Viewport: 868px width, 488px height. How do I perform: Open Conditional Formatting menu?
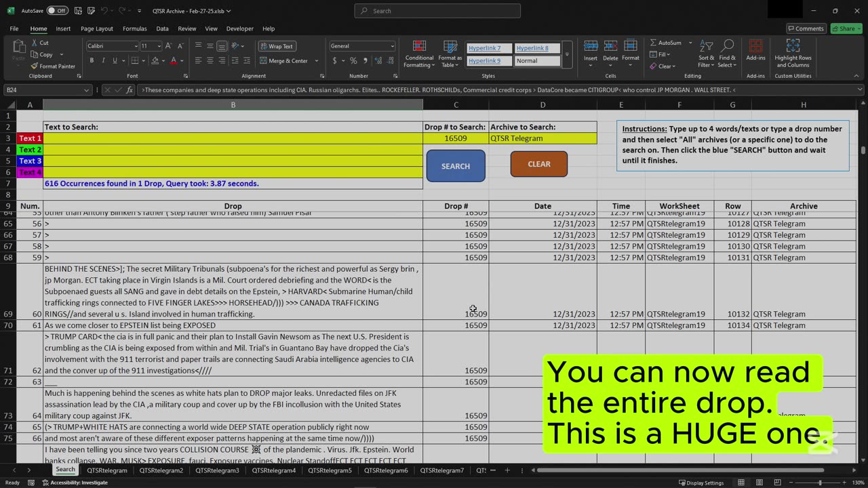coord(419,54)
